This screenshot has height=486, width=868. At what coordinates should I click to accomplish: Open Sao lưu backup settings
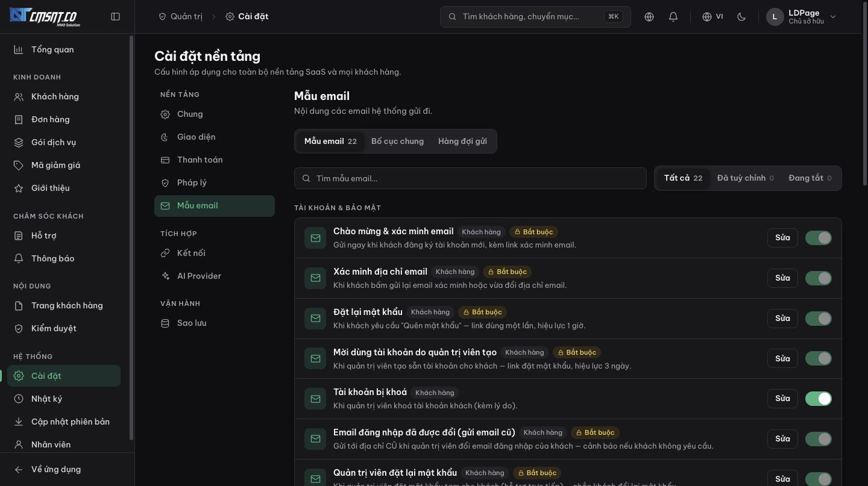[215, 323]
